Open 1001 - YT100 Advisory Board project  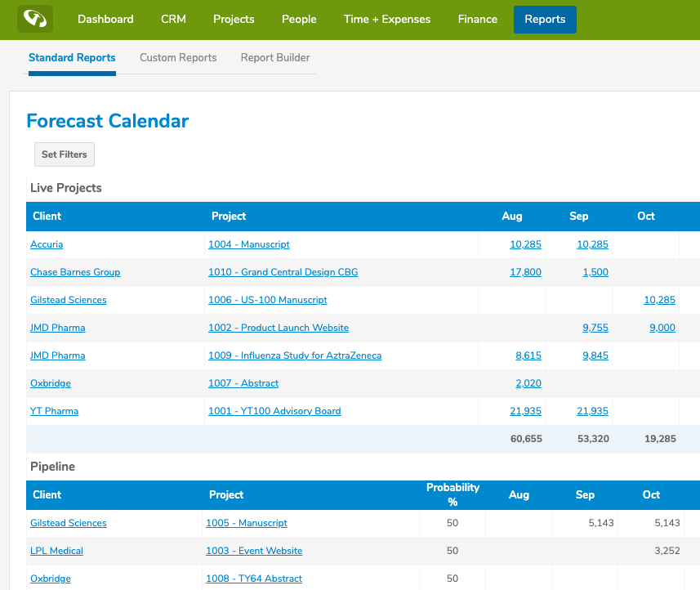tap(274, 411)
